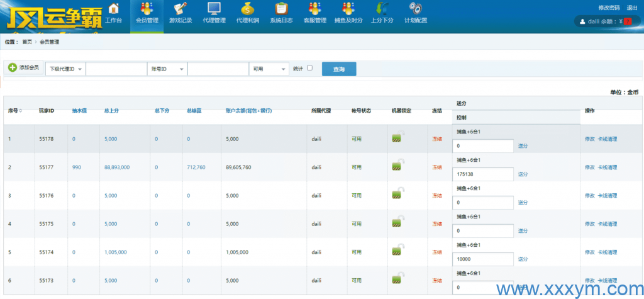Expand the 下级代理ID dropdown
This screenshot has width=644, height=299.
(x=65, y=69)
